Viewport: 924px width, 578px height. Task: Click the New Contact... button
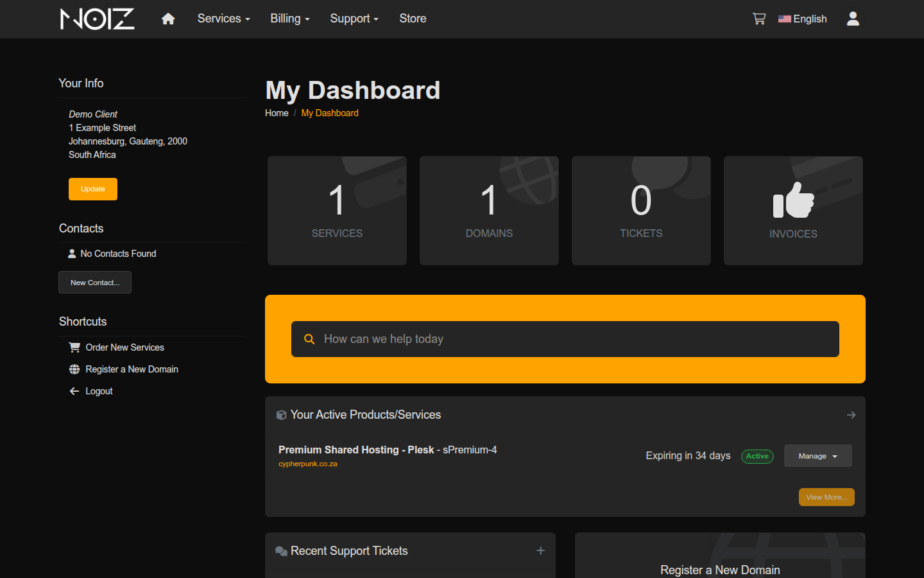point(95,283)
